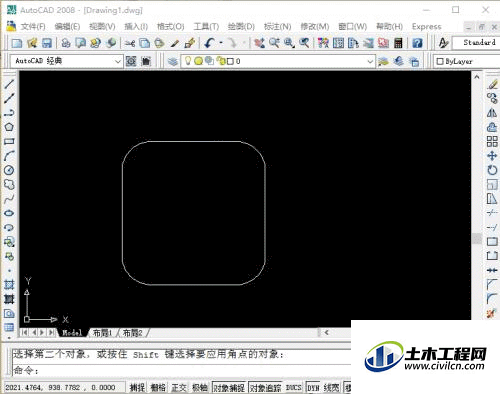Image resolution: width=500 pixels, height=394 pixels.
Task: Toggle 捕捉 snap mode in status bar
Action: click(137, 388)
